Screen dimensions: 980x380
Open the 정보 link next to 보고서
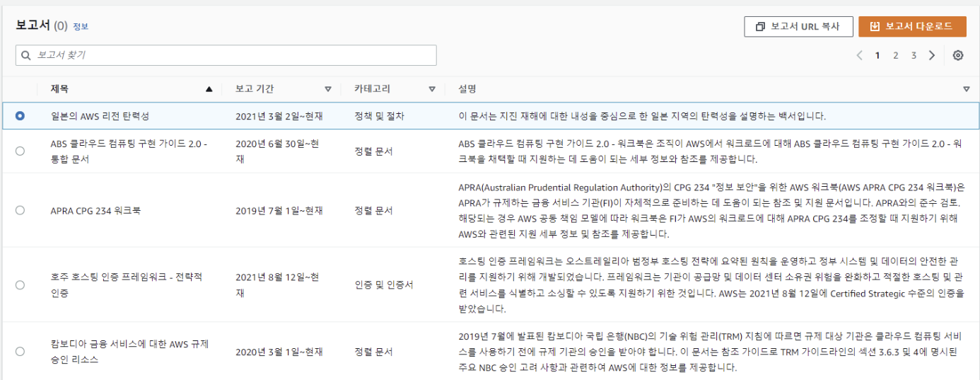point(81,26)
